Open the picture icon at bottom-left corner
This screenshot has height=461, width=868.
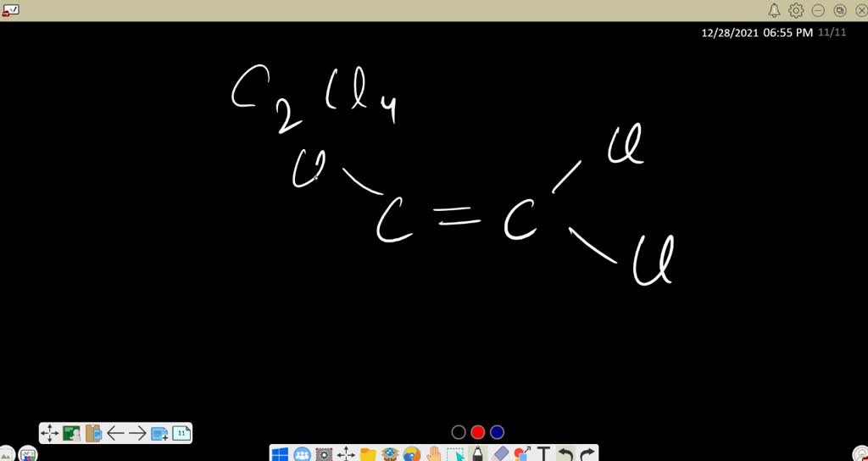point(7,455)
